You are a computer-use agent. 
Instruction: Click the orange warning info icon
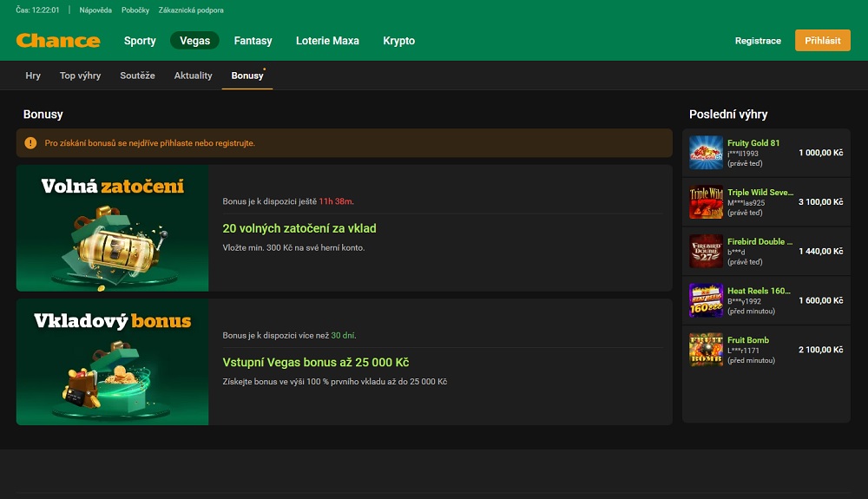point(31,143)
